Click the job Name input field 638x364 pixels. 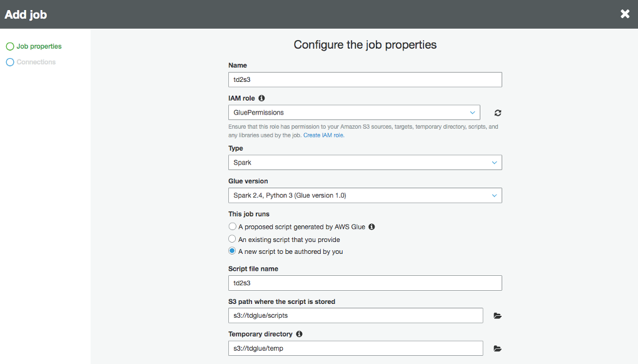coord(365,79)
